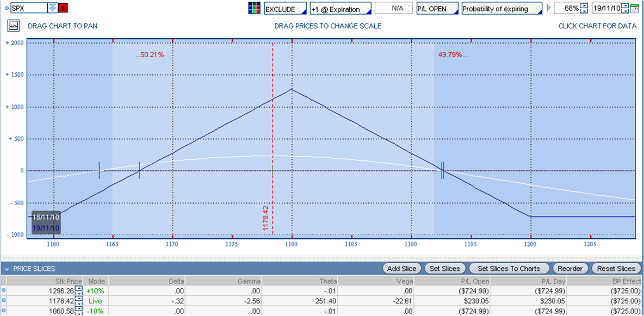This screenshot has height=316, width=644.
Task: Click the Live mode cell
Action: pos(95,301)
